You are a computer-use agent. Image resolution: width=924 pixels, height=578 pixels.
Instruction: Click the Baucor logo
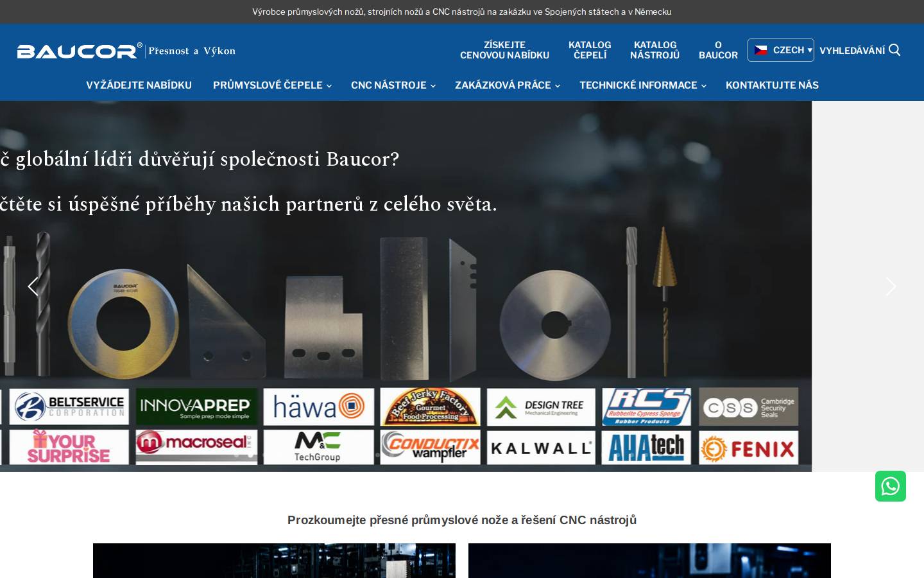pyautogui.click(x=80, y=51)
